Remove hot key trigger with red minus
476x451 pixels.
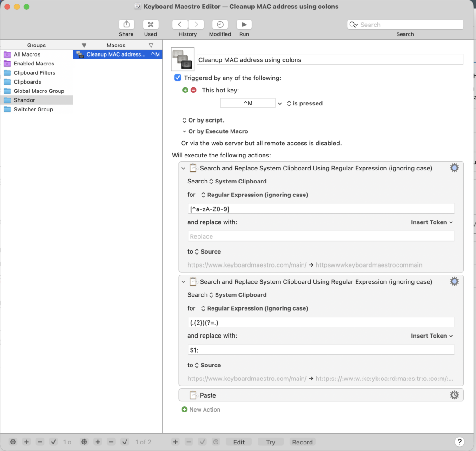click(x=193, y=90)
